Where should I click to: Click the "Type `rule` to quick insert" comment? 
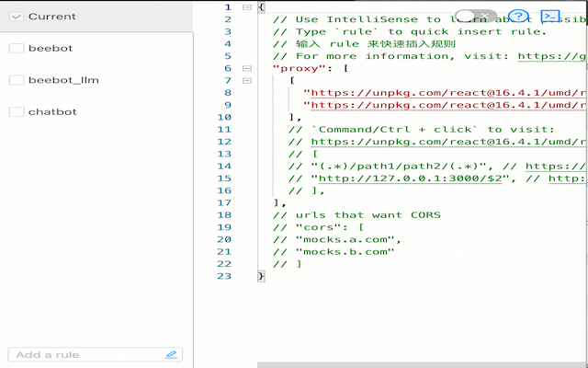point(410,31)
